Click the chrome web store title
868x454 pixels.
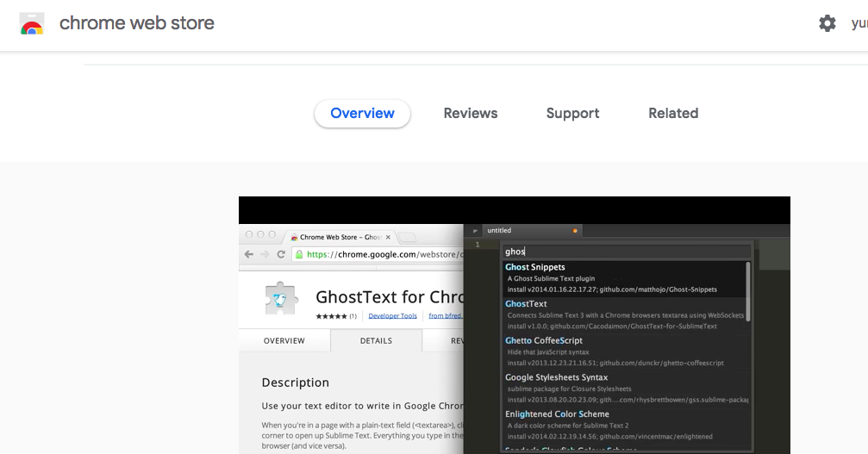pyautogui.click(x=137, y=23)
